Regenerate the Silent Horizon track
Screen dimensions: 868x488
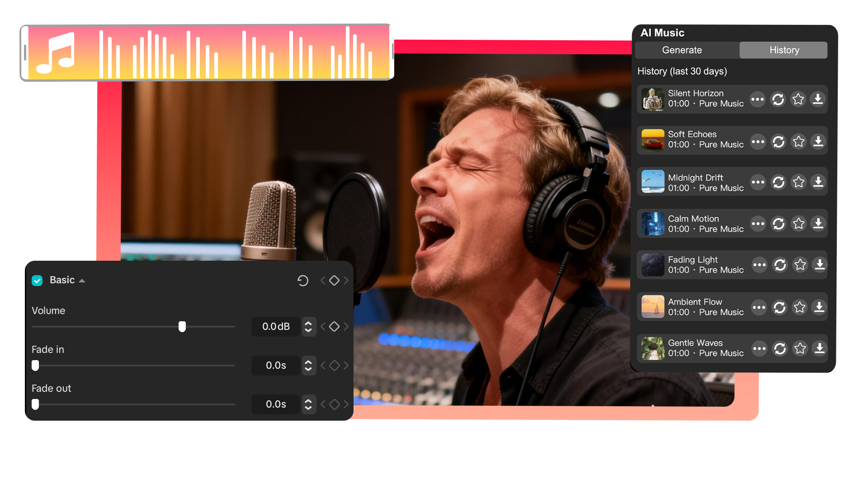pos(778,99)
